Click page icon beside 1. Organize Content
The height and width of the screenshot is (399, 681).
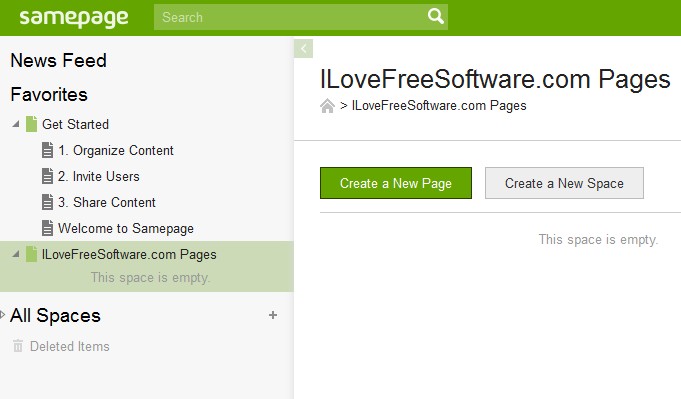coord(47,150)
